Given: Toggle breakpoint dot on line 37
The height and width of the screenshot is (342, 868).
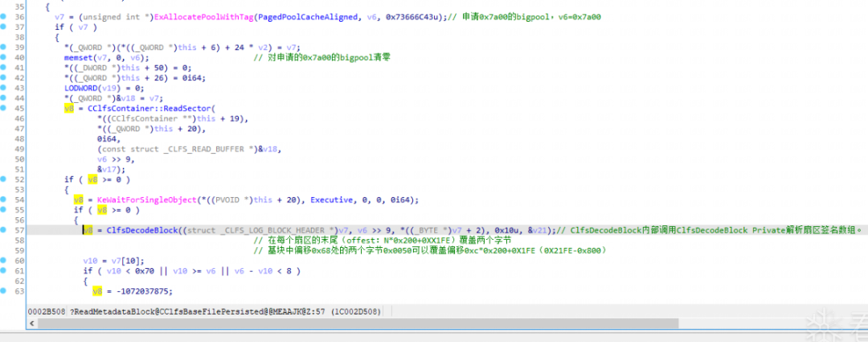Looking at the screenshot, I should (5, 27).
